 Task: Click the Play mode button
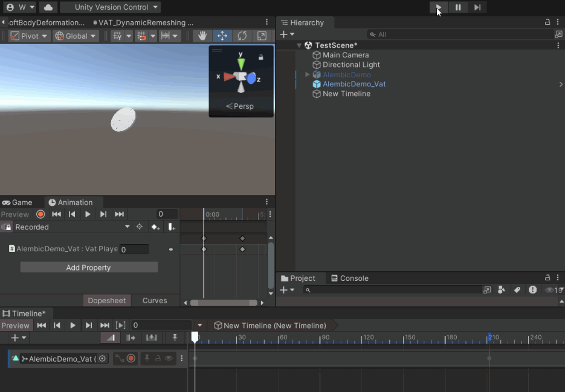coord(439,7)
